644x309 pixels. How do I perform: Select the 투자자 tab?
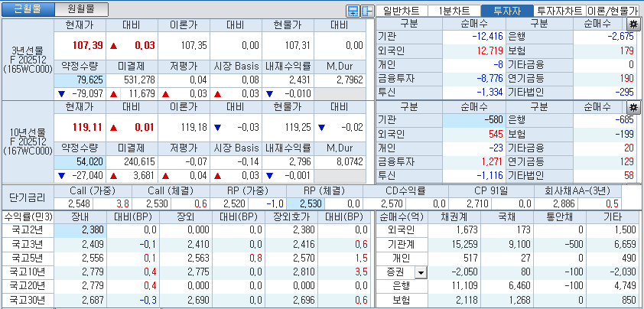coord(506,11)
